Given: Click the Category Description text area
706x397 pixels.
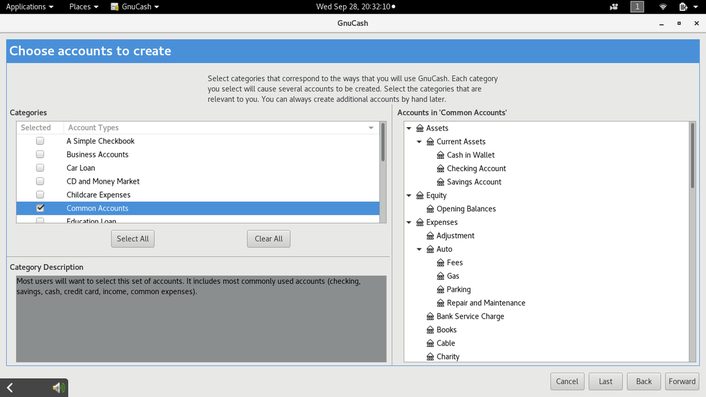Looking at the screenshot, I should (x=201, y=319).
